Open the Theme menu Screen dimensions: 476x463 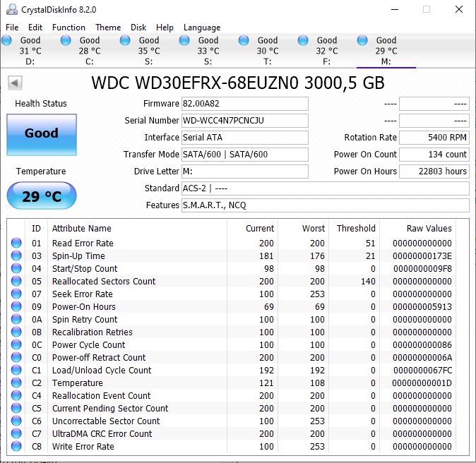click(x=108, y=28)
